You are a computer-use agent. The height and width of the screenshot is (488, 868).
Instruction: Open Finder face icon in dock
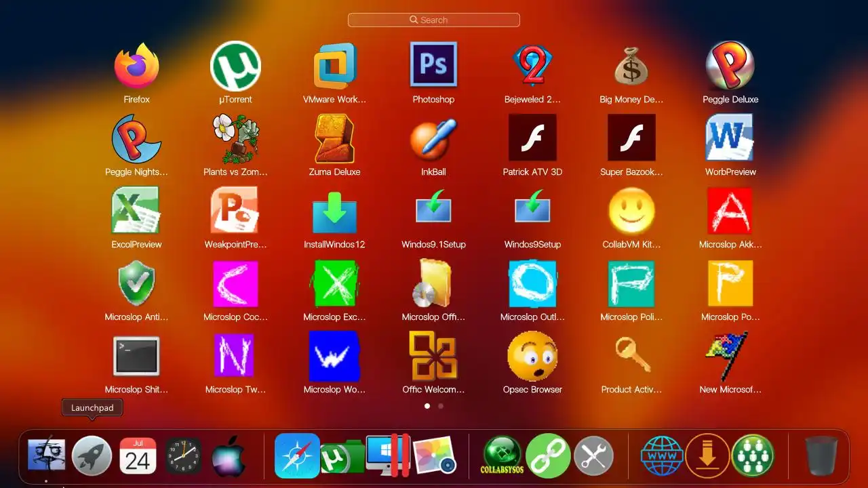point(46,455)
